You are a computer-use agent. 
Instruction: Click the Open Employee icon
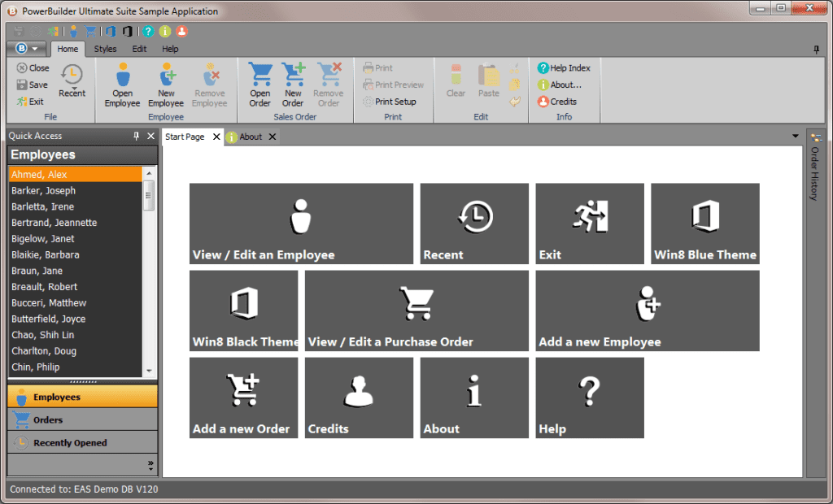click(122, 84)
